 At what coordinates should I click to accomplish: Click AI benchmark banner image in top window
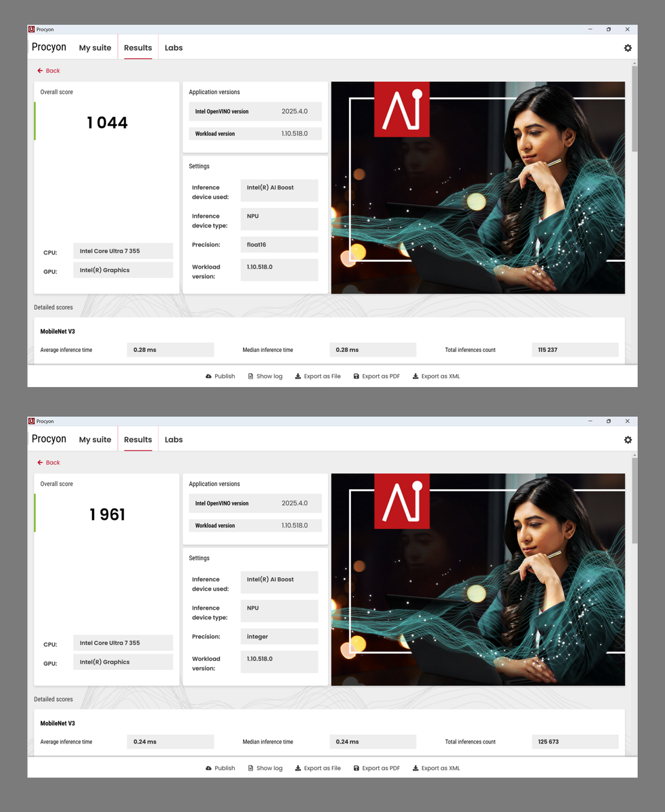click(478, 187)
